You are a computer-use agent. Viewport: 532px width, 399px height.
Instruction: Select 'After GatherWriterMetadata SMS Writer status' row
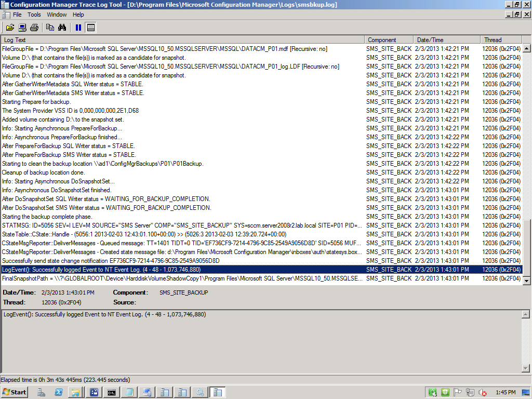(261, 93)
